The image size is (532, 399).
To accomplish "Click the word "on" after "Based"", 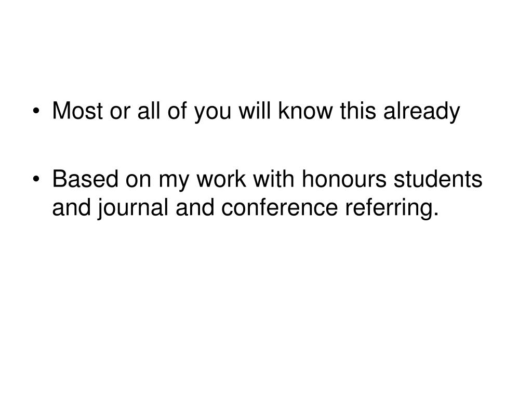I will coord(138,181).
